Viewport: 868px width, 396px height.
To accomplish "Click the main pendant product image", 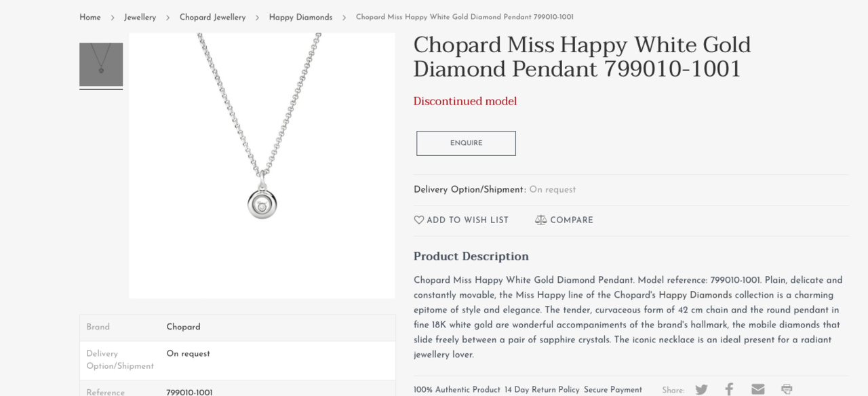I will [x=262, y=165].
